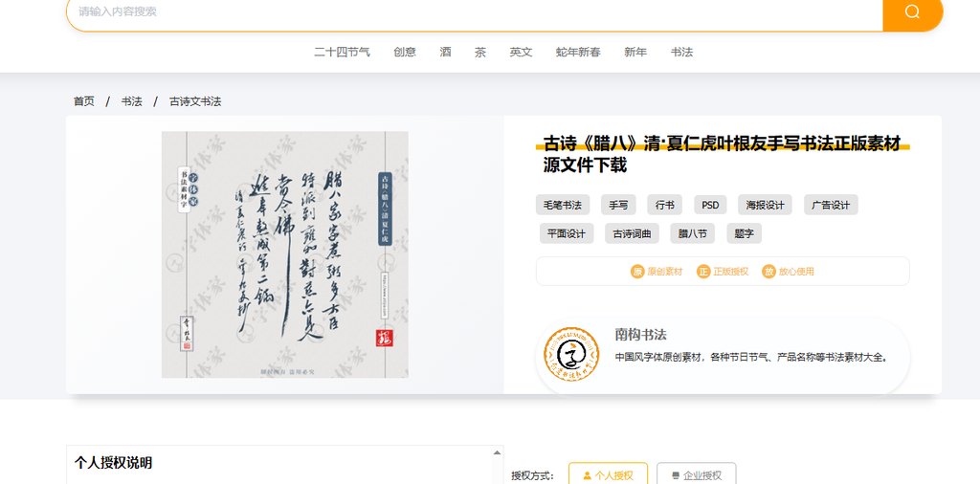Screen dimensions: 980x484
Task: Click the person icon in 个人授权 button
Action: pyautogui.click(x=587, y=475)
